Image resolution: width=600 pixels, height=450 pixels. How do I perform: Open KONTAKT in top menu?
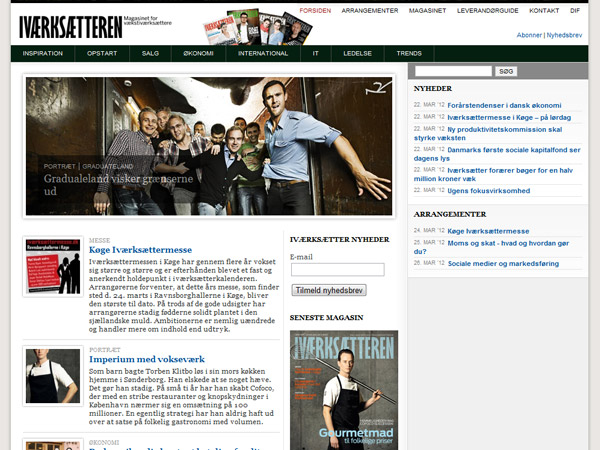(x=544, y=11)
